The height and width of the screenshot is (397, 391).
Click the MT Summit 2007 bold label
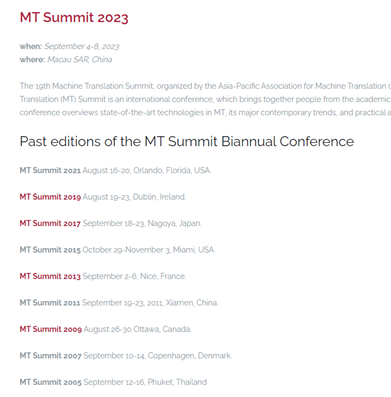point(50,356)
